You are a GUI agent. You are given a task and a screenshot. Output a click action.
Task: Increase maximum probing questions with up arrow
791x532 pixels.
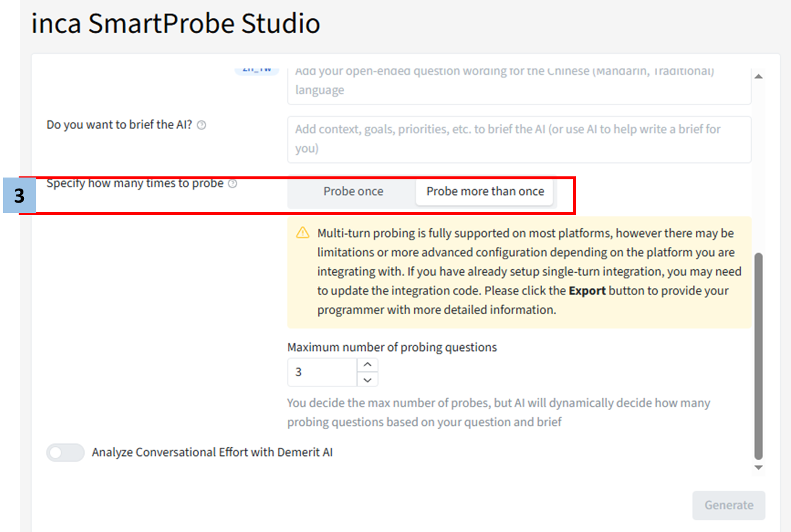367,364
